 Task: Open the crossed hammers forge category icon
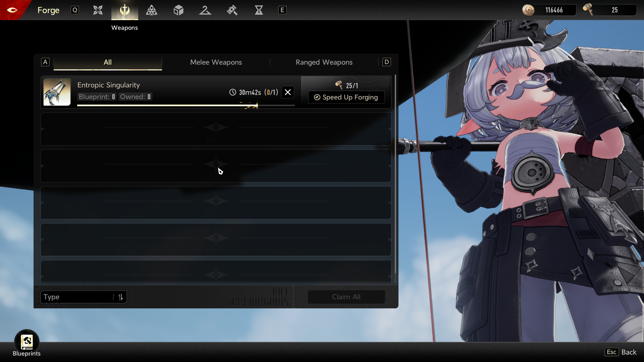pyautogui.click(x=232, y=10)
